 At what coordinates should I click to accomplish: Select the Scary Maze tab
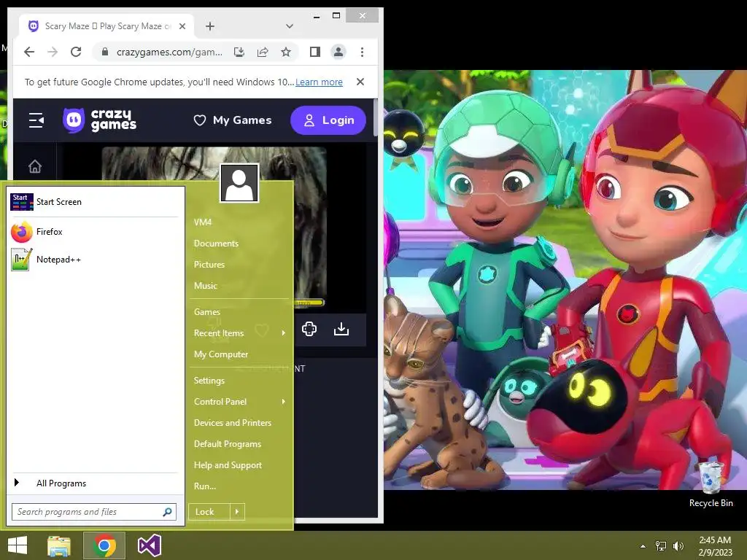tap(107, 26)
